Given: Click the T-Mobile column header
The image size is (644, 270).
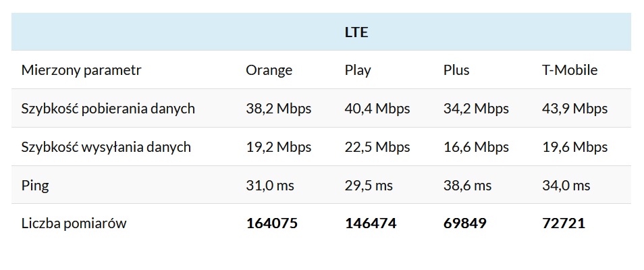Looking at the screenshot, I should [570, 70].
